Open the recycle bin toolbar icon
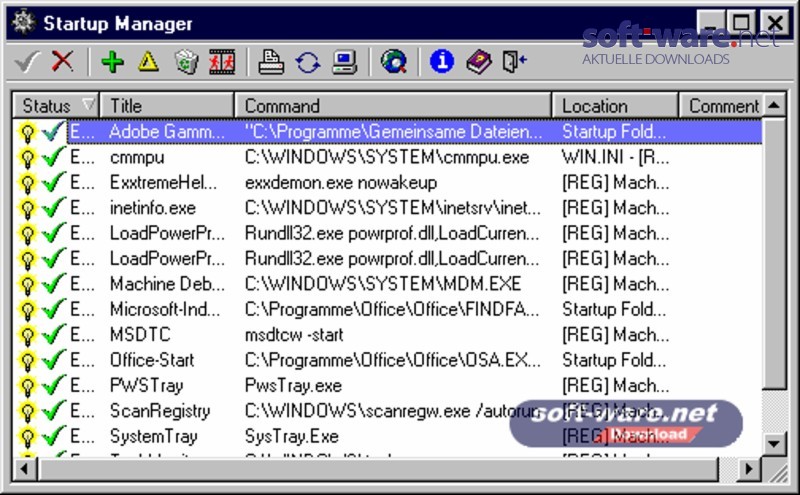The height and width of the screenshot is (495, 800). [x=186, y=62]
